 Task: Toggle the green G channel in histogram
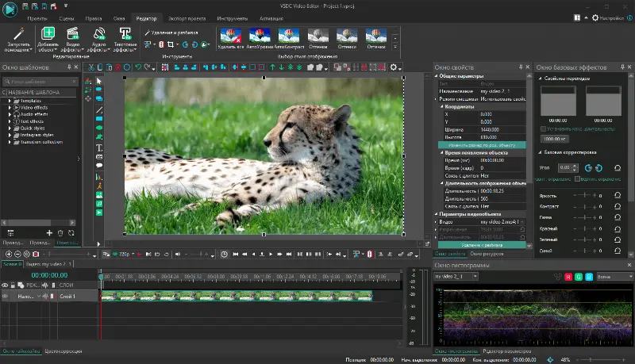579,277
